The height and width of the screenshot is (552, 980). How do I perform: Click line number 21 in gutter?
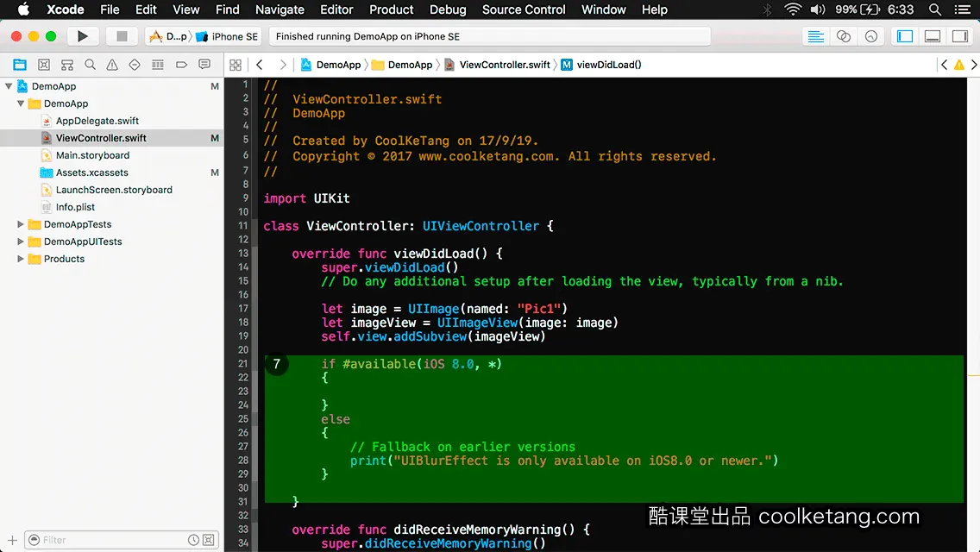(243, 364)
